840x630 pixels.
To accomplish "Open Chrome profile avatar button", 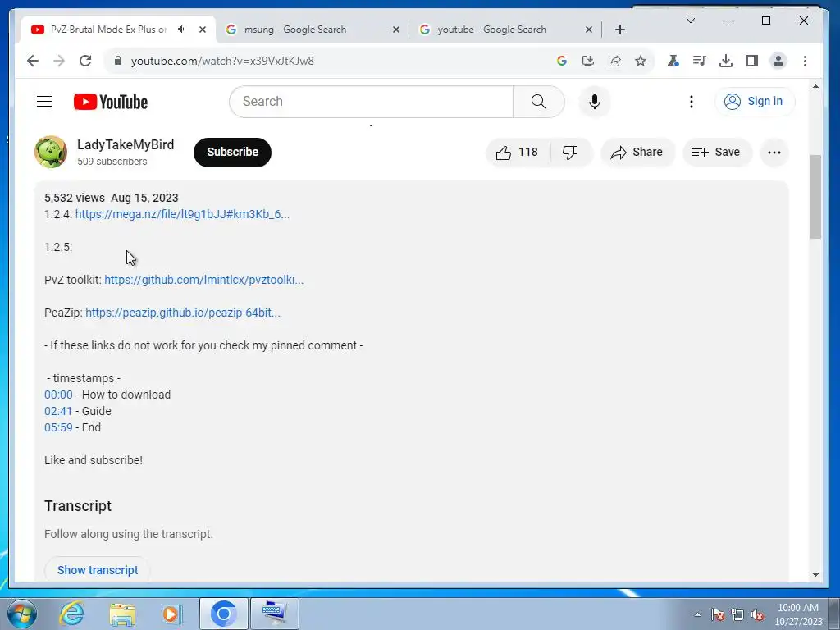I will tap(778, 61).
